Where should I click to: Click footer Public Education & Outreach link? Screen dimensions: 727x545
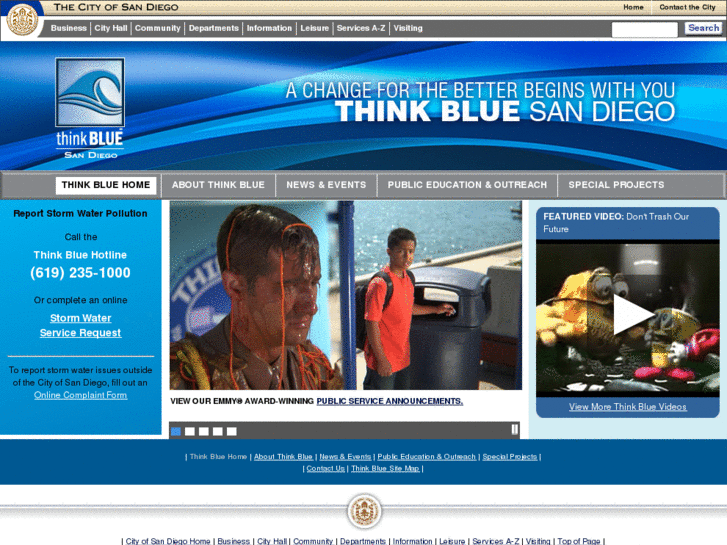click(427, 457)
